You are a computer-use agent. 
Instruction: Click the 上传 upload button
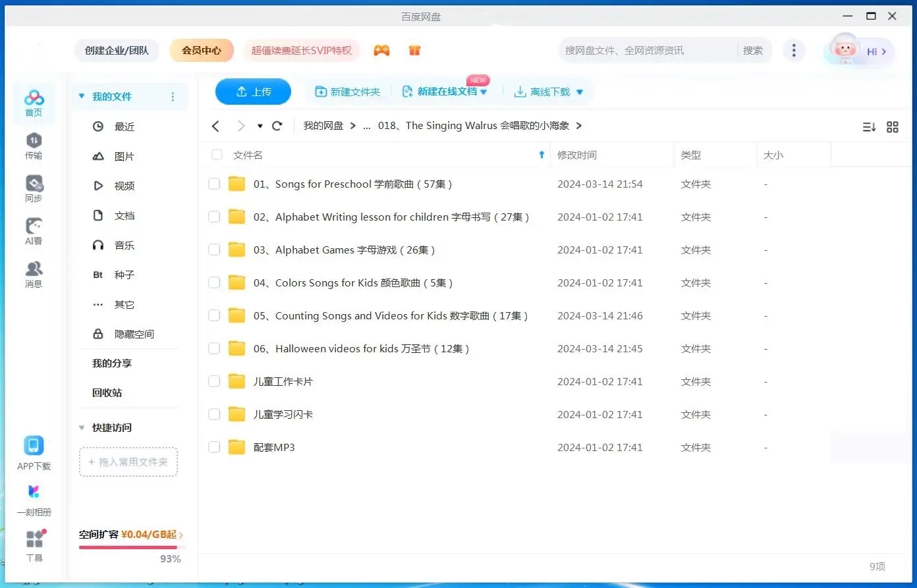(x=253, y=92)
